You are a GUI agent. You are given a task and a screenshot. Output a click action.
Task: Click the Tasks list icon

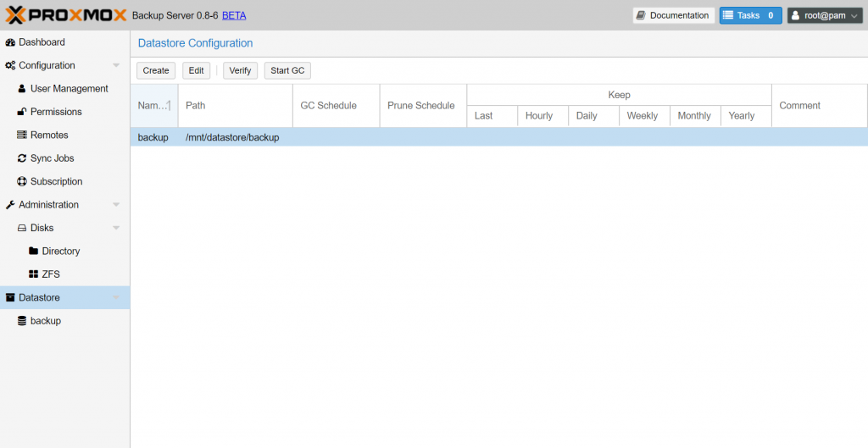coord(728,15)
